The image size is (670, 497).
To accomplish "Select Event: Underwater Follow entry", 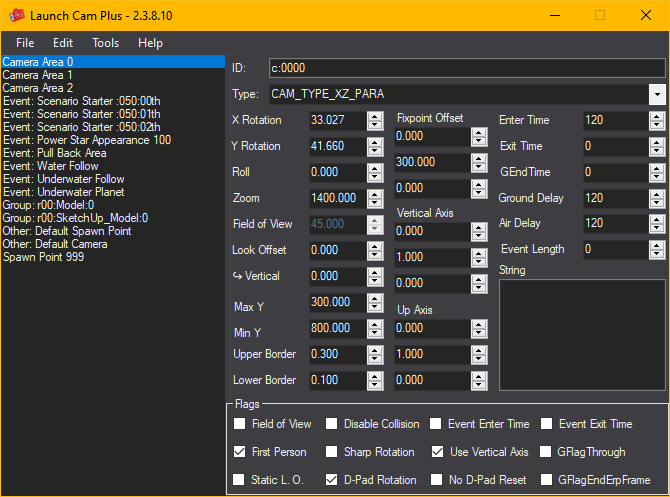I will [113, 179].
